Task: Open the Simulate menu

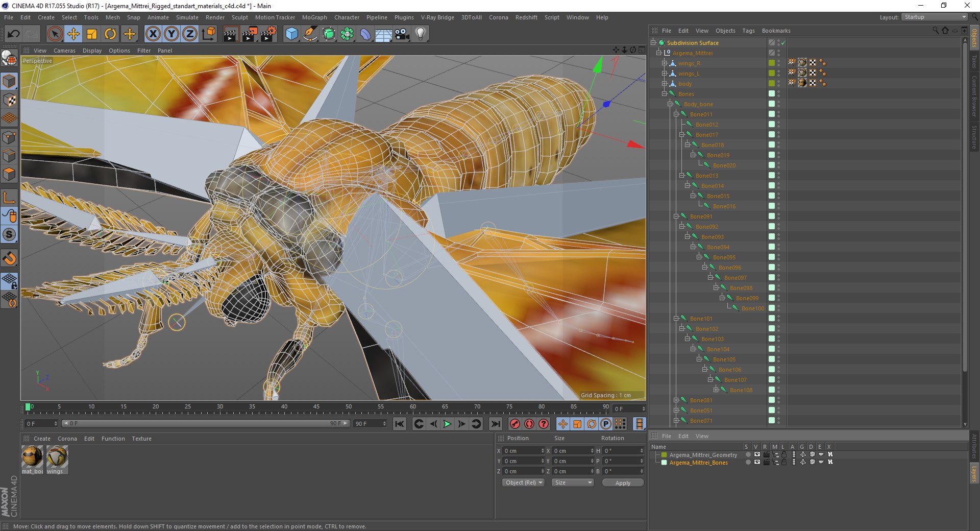Action: pyautogui.click(x=187, y=17)
